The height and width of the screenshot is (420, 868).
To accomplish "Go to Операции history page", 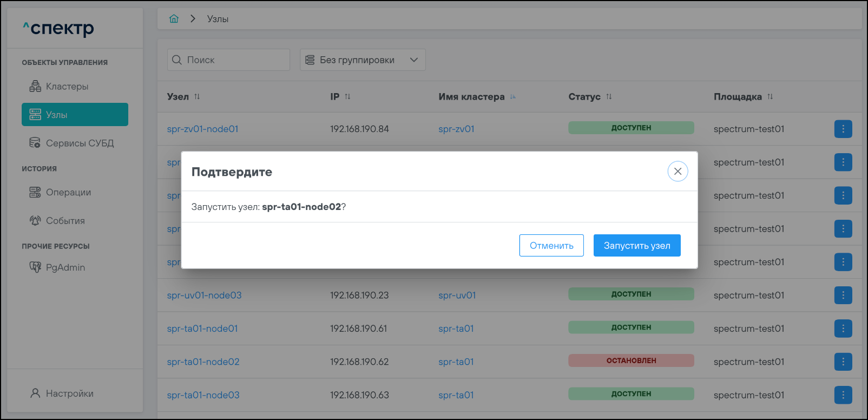I will coord(68,193).
